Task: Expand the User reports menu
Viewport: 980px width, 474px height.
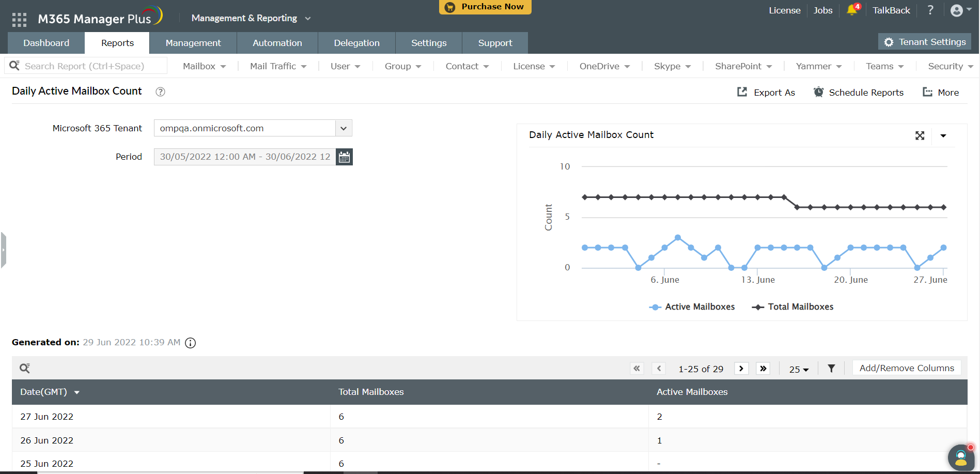Action: point(346,66)
